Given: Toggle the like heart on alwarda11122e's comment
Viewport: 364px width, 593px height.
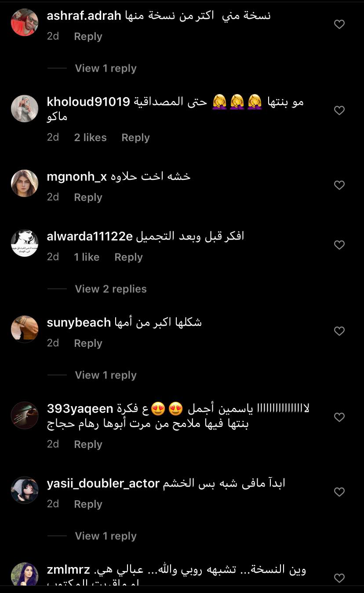Looking at the screenshot, I should tap(339, 244).
